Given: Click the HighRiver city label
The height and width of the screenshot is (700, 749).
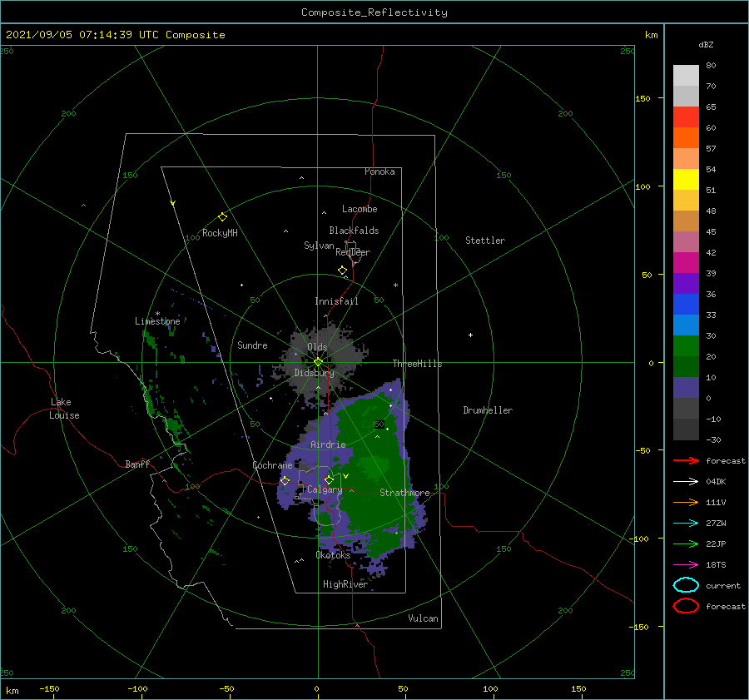Looking at the screenshot, I should click(x=345, y=584).
